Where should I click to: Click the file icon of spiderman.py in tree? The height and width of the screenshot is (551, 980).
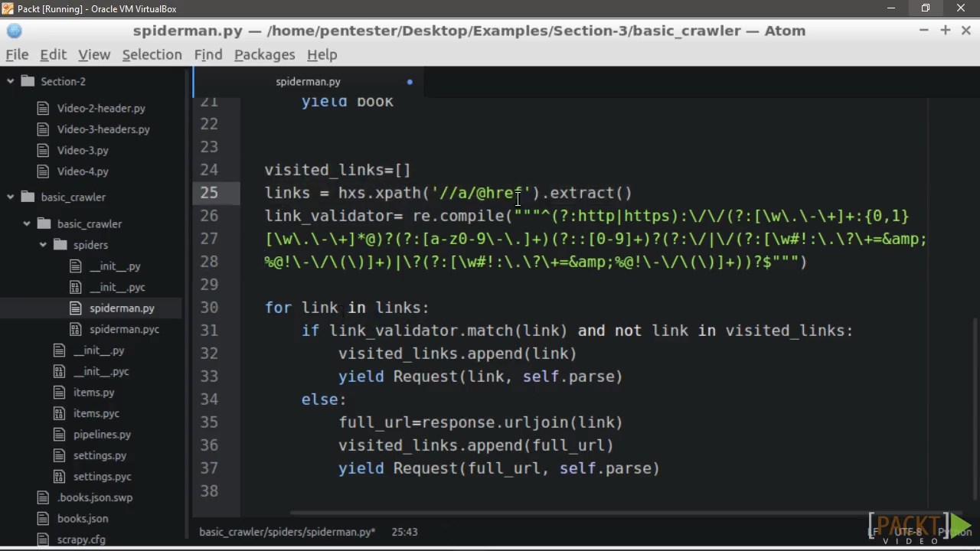coord(75,308)
